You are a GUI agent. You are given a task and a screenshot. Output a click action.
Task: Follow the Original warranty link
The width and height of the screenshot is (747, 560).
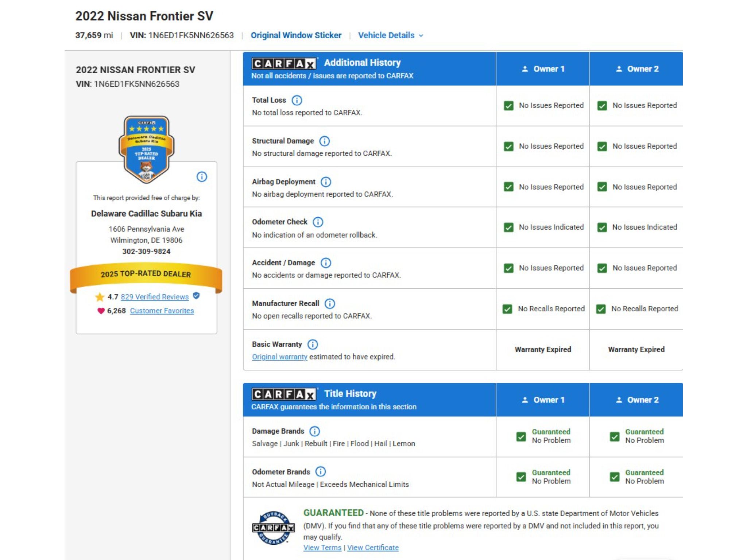click(x=280, y=357)
